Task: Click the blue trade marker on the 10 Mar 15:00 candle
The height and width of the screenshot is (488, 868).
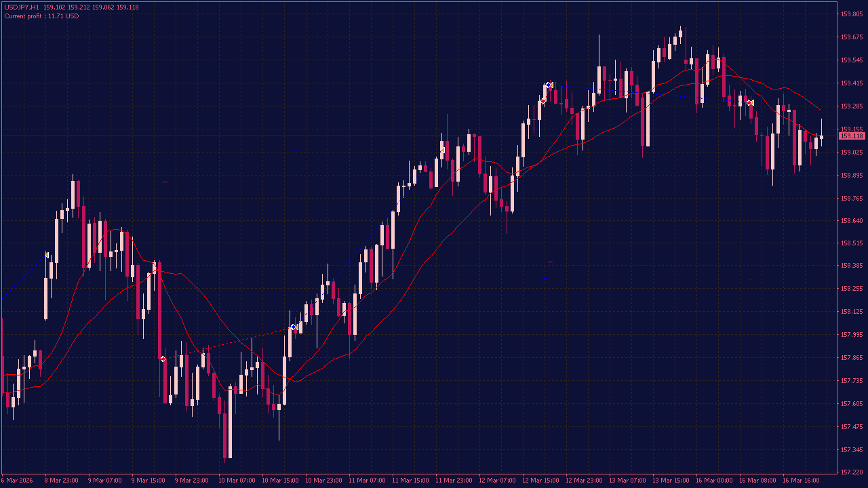Action: pos(294,327)
